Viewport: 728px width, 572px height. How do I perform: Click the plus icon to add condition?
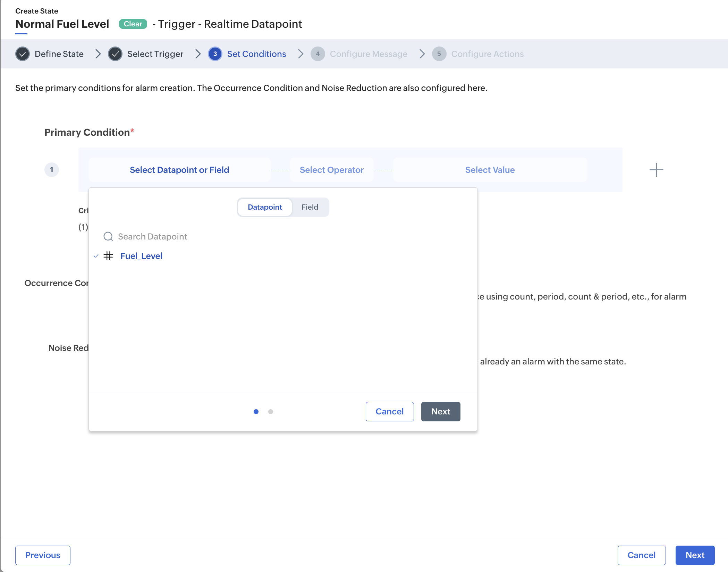pyautogui.click(x=656, y=170)
